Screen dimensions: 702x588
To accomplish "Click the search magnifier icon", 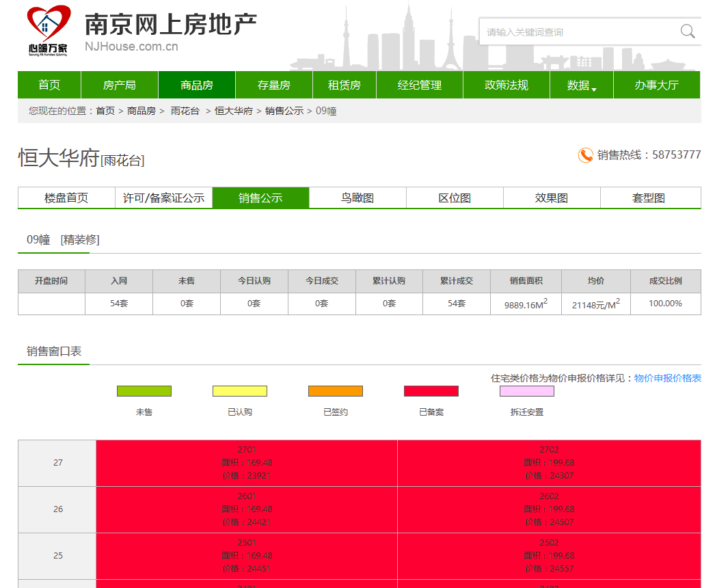I will (x=687, y=31).
